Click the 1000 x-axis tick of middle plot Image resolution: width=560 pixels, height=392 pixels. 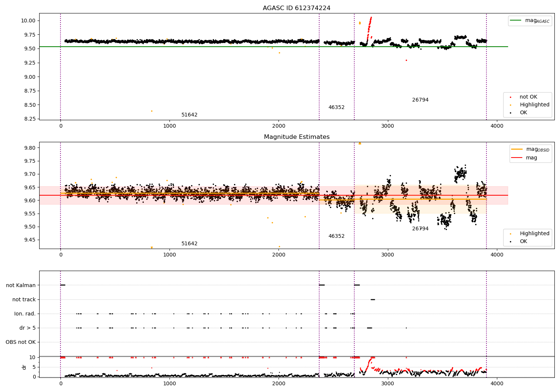[170, 255]
